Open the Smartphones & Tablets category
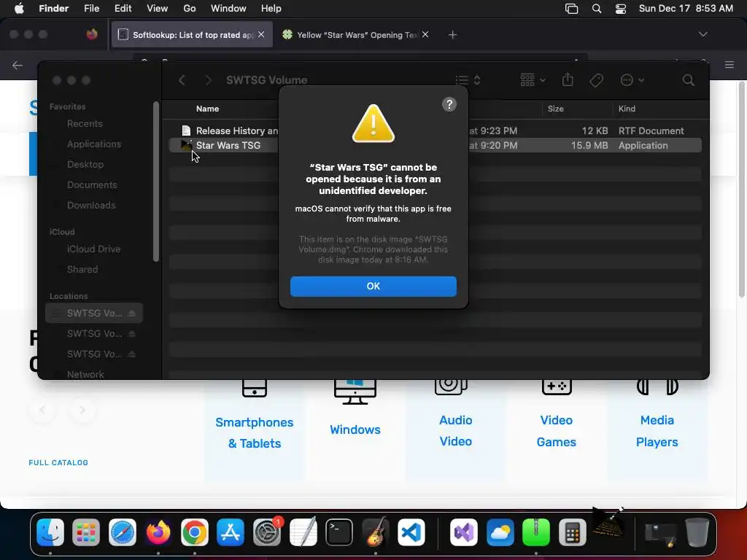Viewport: 747px width, 560px height. 255,432
